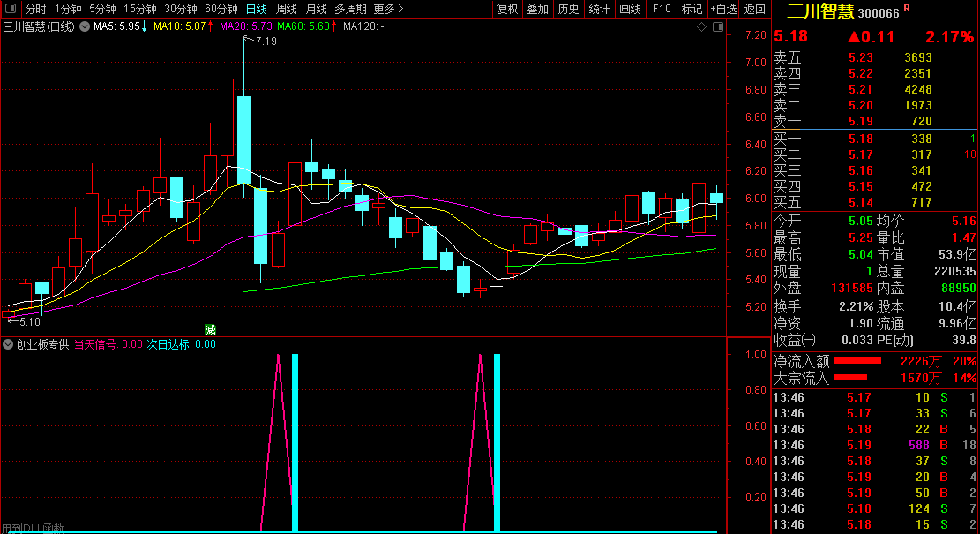Expand the 创业板专供 indicator dropdown arrow
980x534 pixels.
[x=9, y=344]
